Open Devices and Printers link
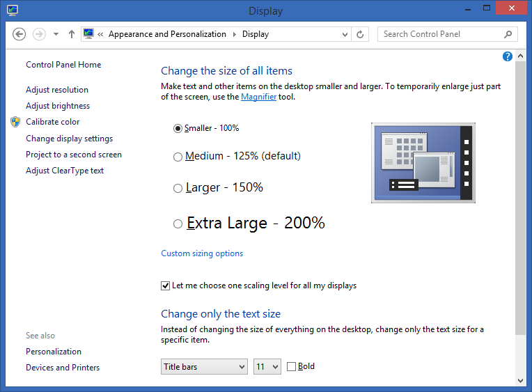 tap(63, 367)
